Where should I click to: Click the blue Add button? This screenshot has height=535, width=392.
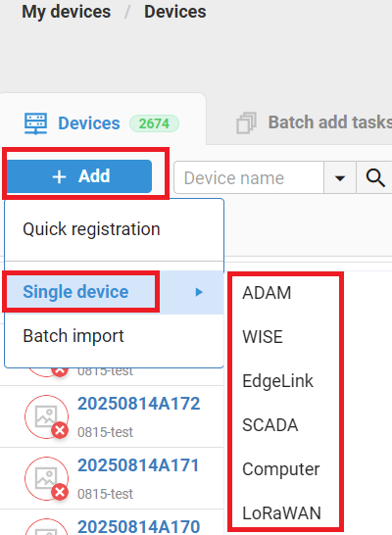point(78,176)
